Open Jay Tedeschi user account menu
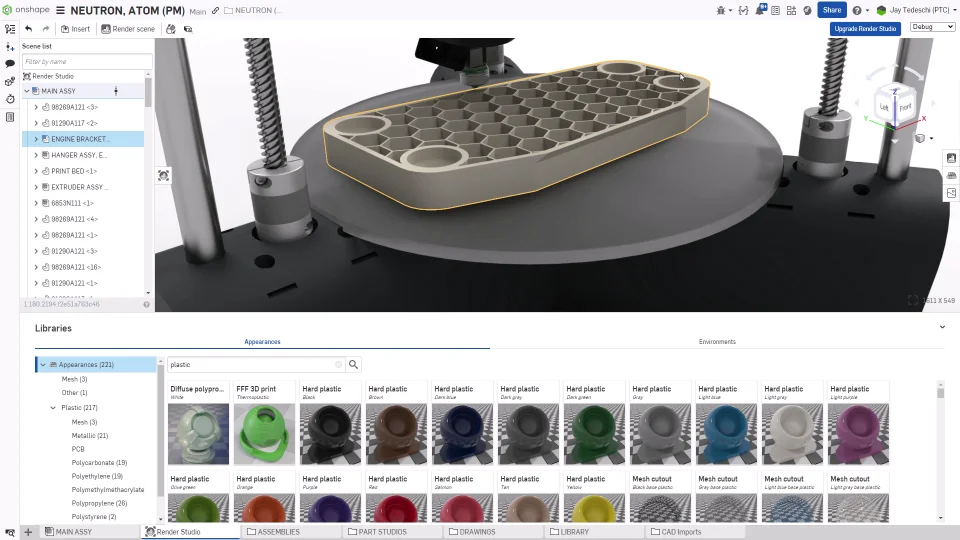Viewport: 960px width, 540px height. [x=917, y=10]
